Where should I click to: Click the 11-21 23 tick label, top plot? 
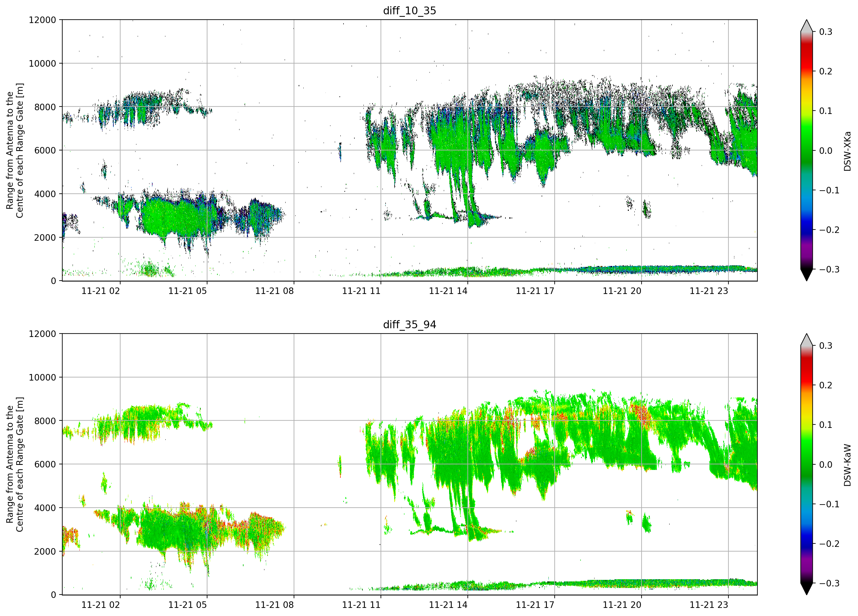709,291
